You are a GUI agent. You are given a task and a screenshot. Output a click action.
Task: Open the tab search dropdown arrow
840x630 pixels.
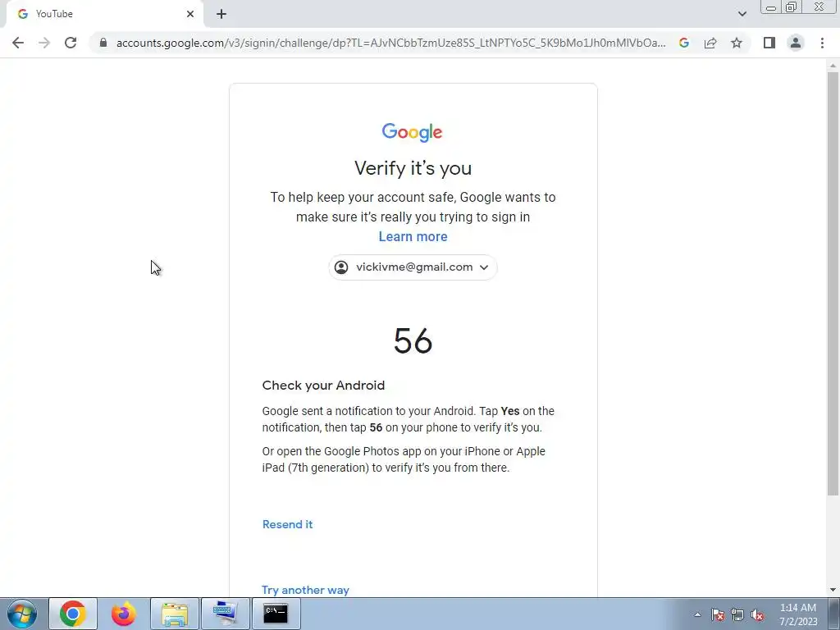(742, 14)
